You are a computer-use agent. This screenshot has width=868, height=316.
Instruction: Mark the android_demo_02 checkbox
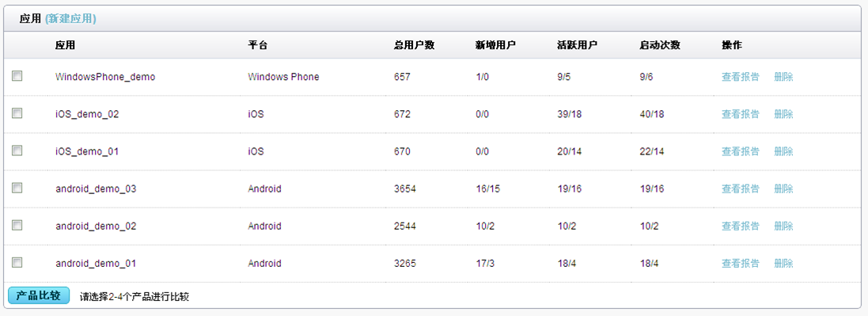pyautogui.click(x=17, y=225)
